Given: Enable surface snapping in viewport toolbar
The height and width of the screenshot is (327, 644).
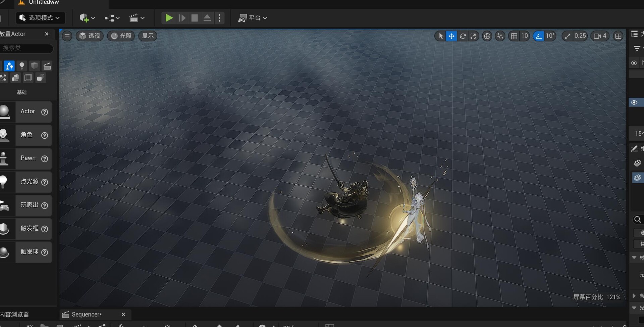Looking at the screenshot, I should coord(500,36).
